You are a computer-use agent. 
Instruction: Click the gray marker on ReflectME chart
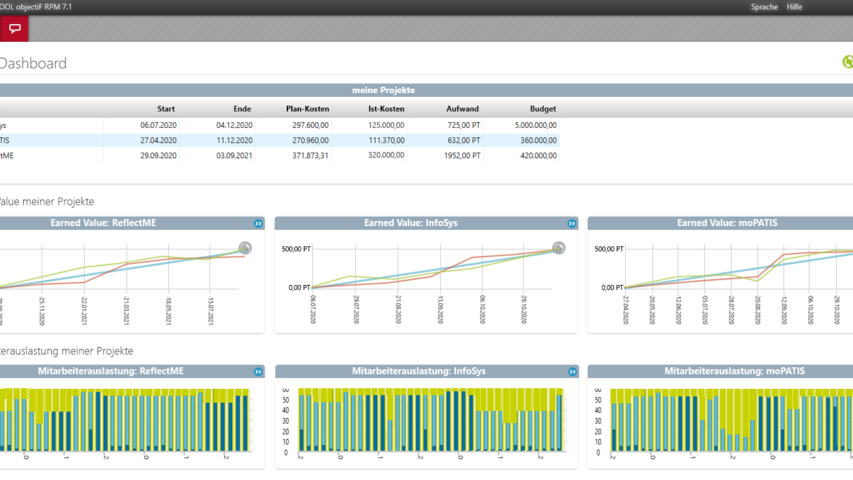[x=245, y=248]
